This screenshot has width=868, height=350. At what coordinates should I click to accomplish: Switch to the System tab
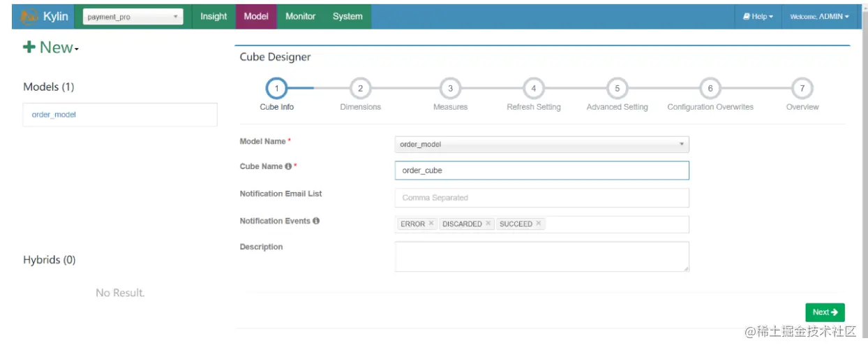coord(347,16)
